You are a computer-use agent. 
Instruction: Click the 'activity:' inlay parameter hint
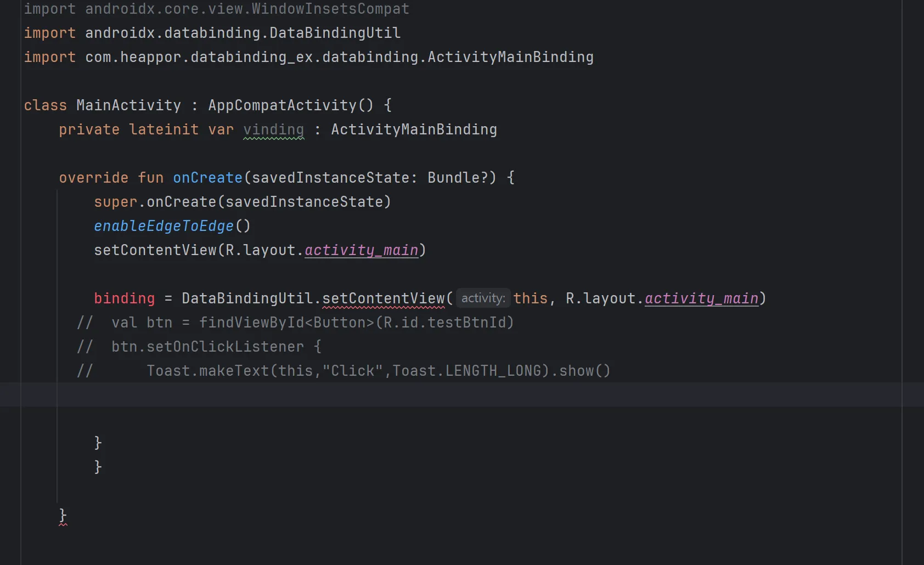click(x=483, y=298)
